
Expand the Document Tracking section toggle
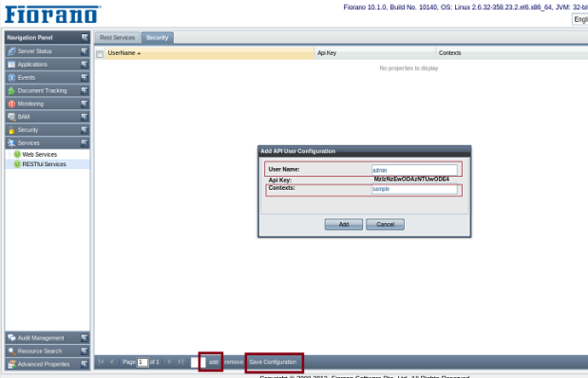click(x=85, y=90)
